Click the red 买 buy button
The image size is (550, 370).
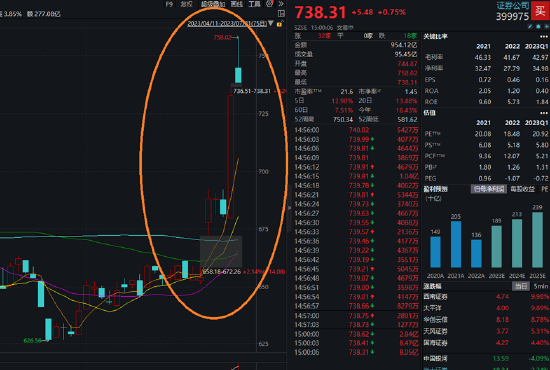click(540, 11)
